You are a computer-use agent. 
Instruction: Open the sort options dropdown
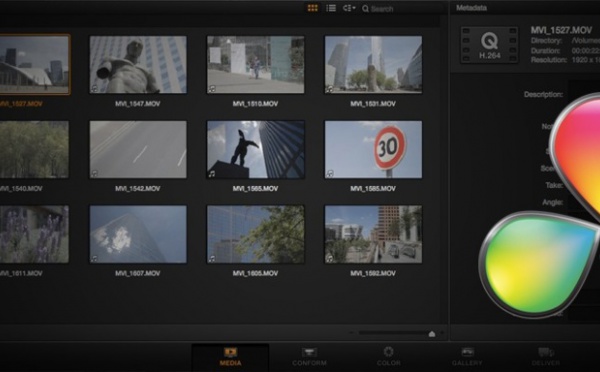click(x=349, y=8)
